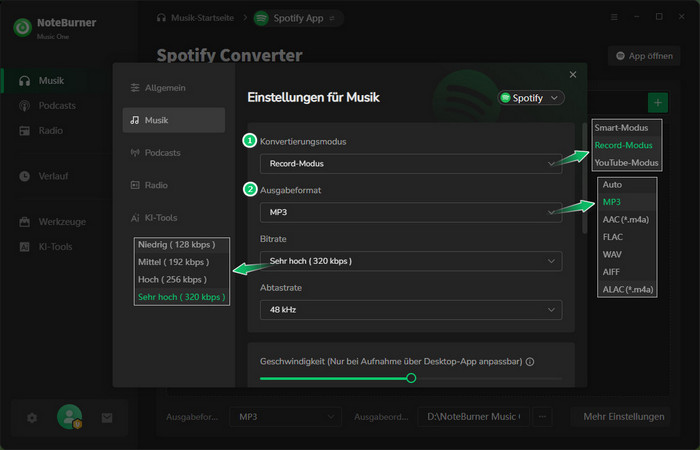Open bottom bar Ausgabeformat MP3 dropdown
The width and height of the screenshot is (700, 450).
[285, 417]
